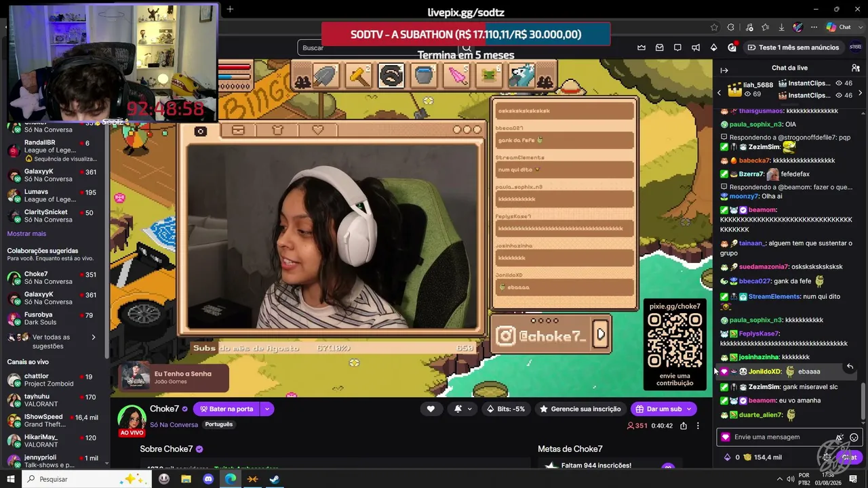Open the Windows Start menu
Viewport: 868px width, 488px height.
(11, 479)
